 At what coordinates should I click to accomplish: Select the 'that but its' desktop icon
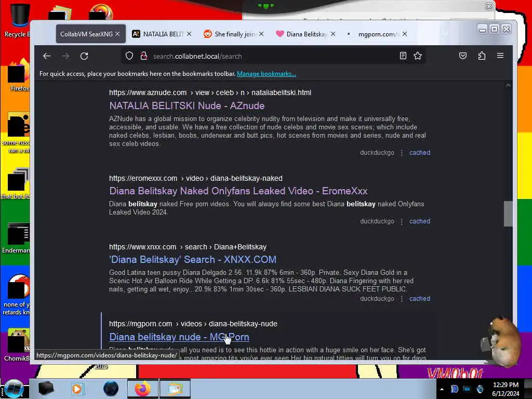point(17,183)
